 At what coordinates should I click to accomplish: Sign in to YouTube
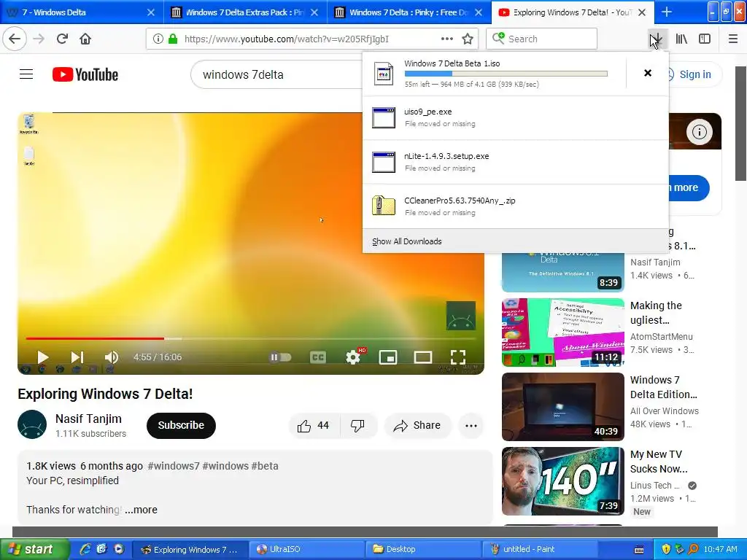click(694, 74)
